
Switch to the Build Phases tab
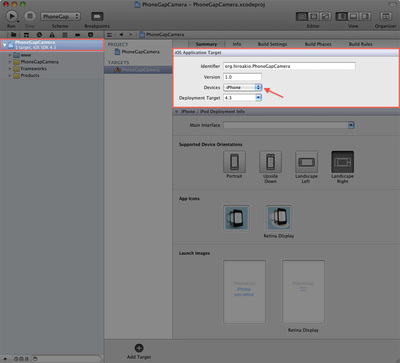coord(318,44)
